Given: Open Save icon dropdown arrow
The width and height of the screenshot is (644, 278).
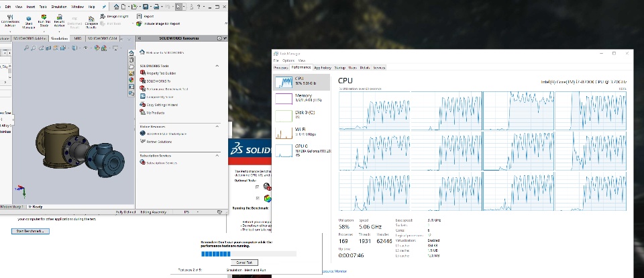Looking at the screenshot, I should pyautogui.click(x=151, y=7).
